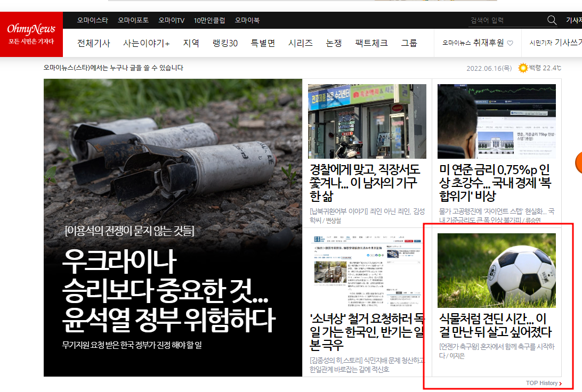Select the 지역 navigation tab

click(191, 43)
